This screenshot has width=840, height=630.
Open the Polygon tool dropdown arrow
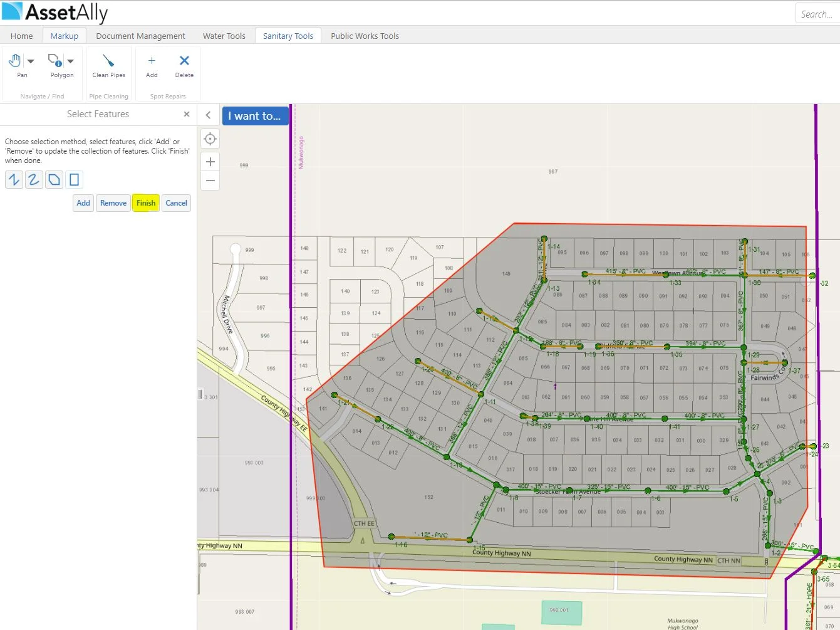point(70,61)
